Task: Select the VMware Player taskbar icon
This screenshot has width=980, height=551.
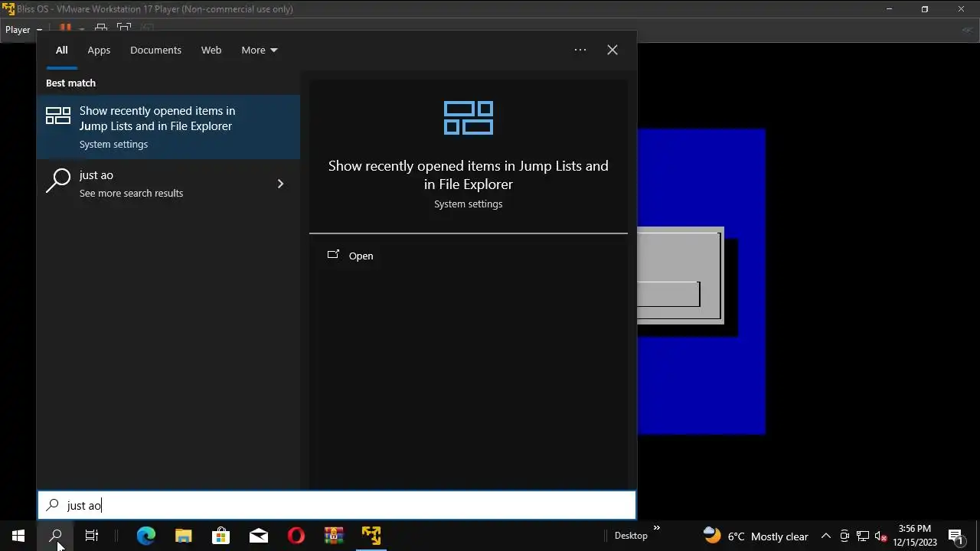Action: [371, 536]
